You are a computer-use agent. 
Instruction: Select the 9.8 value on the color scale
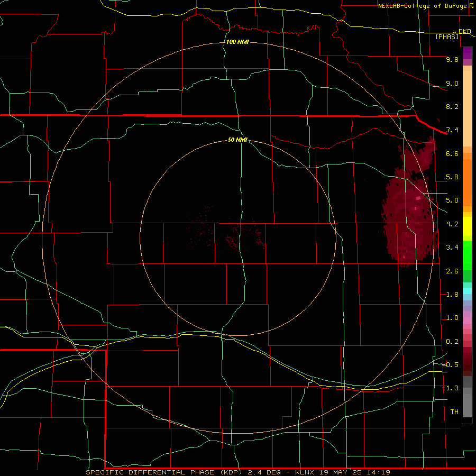(452, 59)
